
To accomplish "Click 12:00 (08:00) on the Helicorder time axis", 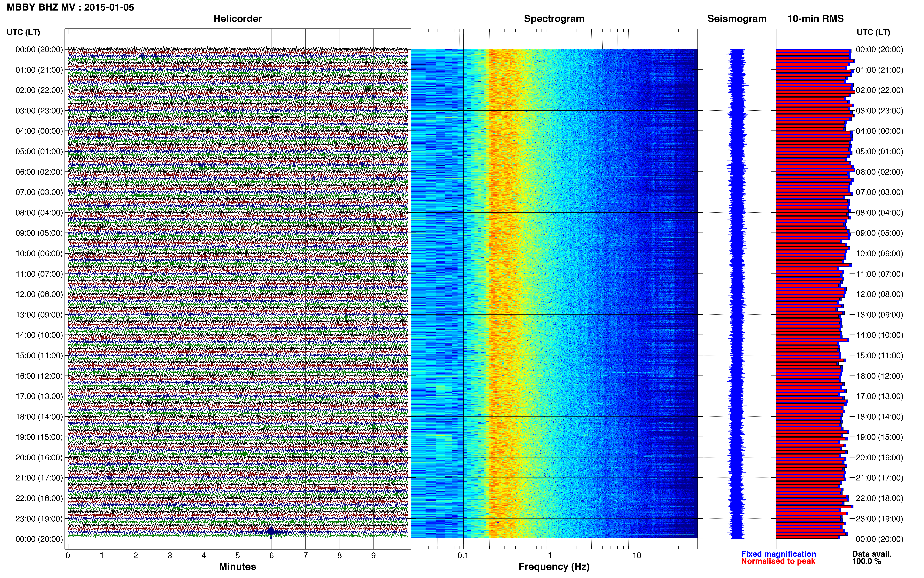I will (x=39, y=294).
